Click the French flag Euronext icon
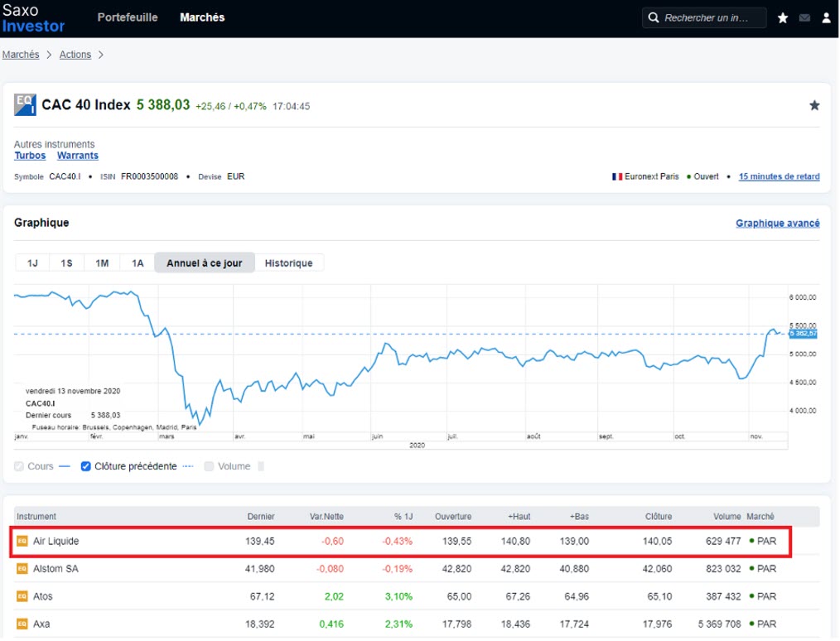This screenshot has width=840, height=641. tap(617, 176)
